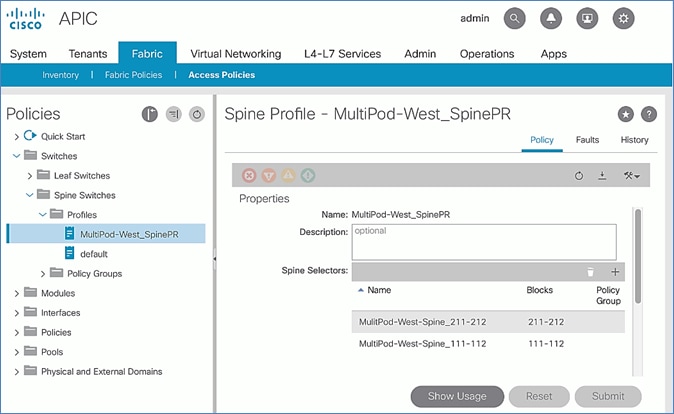Refresh the Spine Profile properties panel
The height and width of the screenshot is (414, 674).
tap(579, 175)
